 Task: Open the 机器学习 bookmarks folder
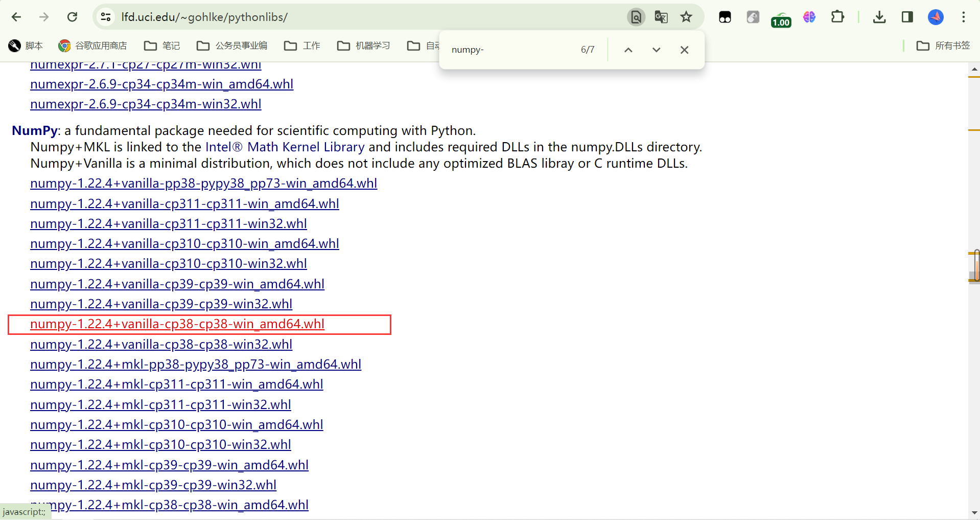pos(364,46)
